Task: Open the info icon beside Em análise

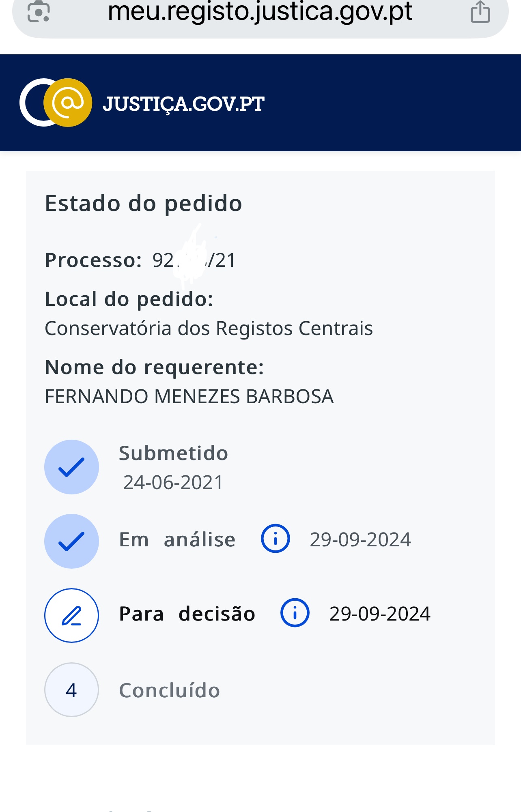Action: (276, 539)
